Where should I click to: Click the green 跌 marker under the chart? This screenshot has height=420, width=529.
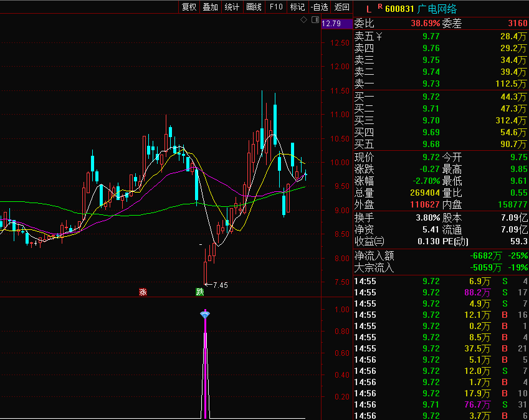tap(200, 292)
